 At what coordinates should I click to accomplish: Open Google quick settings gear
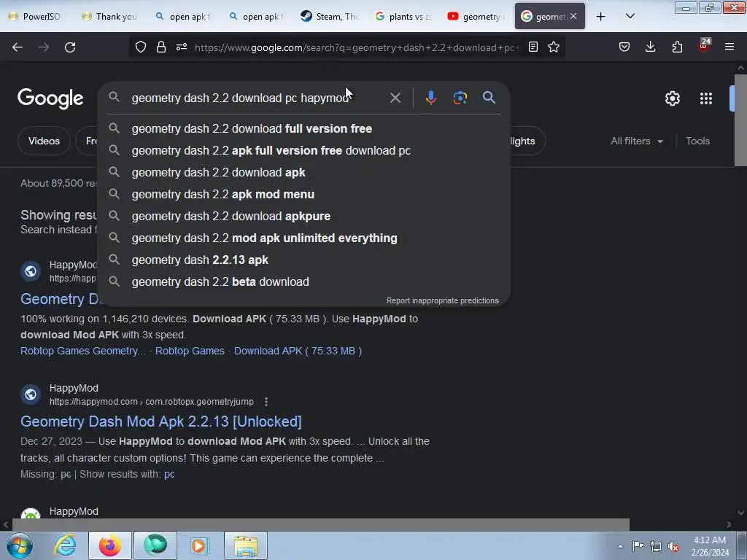[x=672, y=98]
